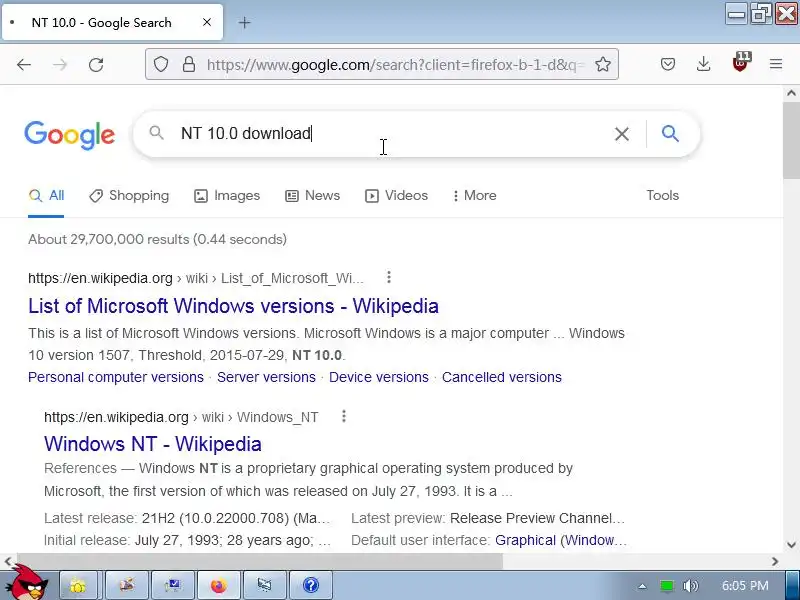Click the About 29,700,000 results text
The width and height of the screenshot is (800, 600).
(x=158, y=239)
